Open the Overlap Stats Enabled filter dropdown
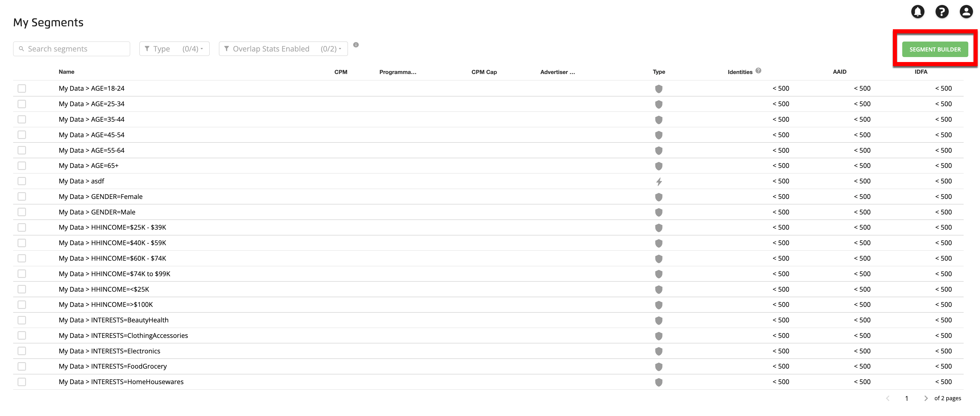 (283, 49)
